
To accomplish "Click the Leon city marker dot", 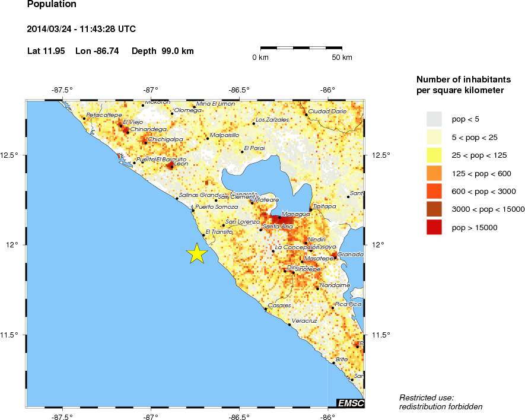I will (x=171, y=167).
